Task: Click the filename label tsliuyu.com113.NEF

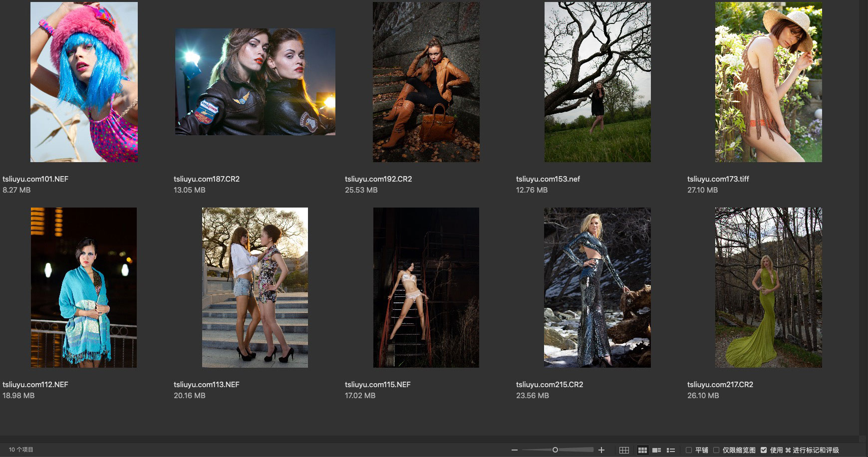Action: coord(207,385)
